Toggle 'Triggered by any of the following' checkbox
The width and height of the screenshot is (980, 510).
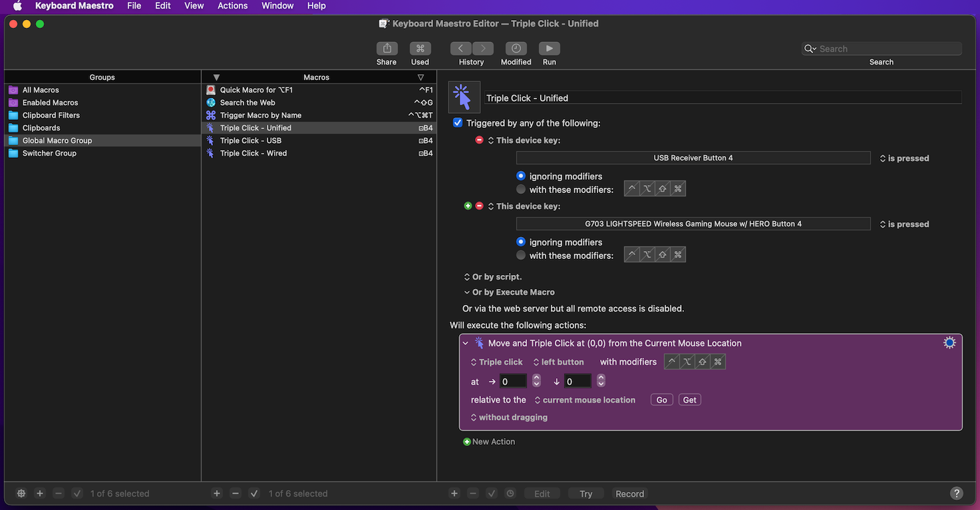pyautogui.click(x=458, y=123)
